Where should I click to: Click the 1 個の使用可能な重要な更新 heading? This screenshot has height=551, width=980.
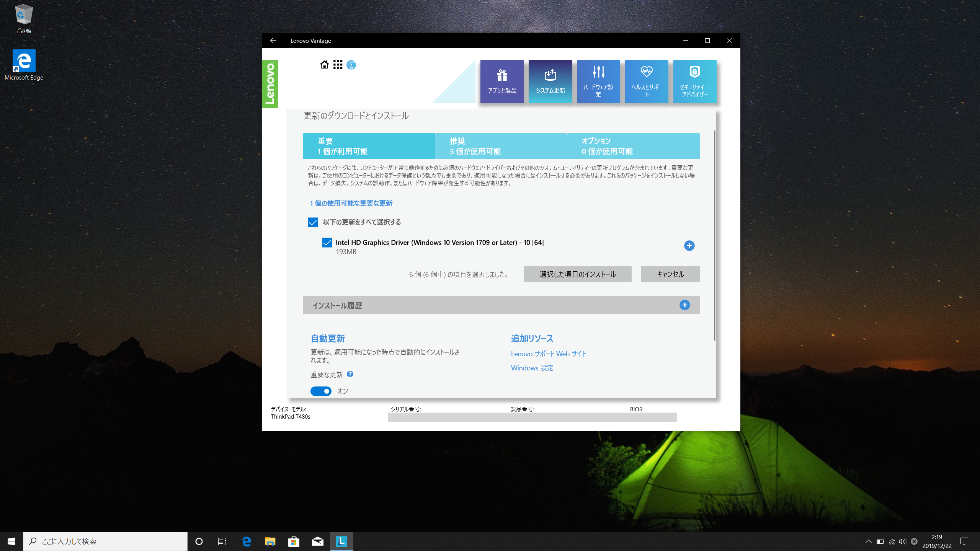point(351,203)
